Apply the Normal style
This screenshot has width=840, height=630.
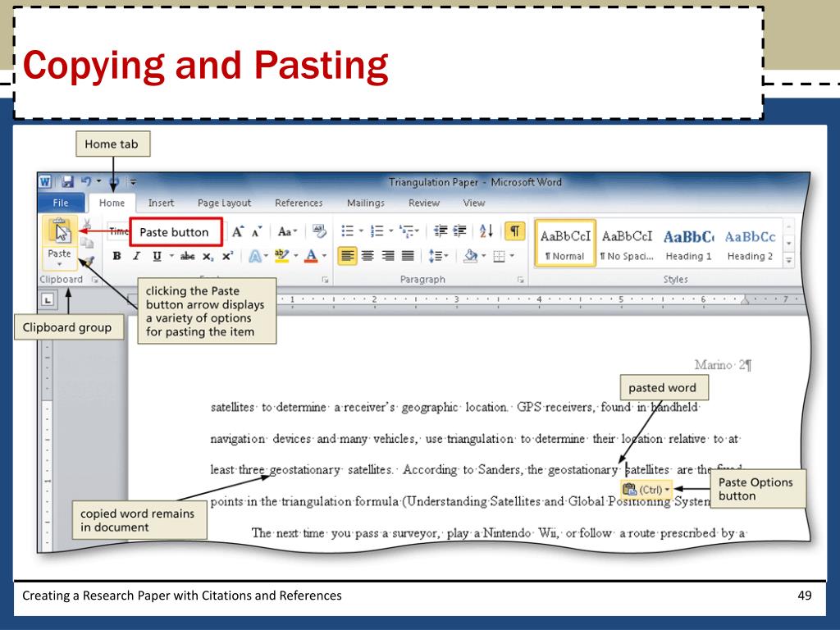[x=565, y=243]
